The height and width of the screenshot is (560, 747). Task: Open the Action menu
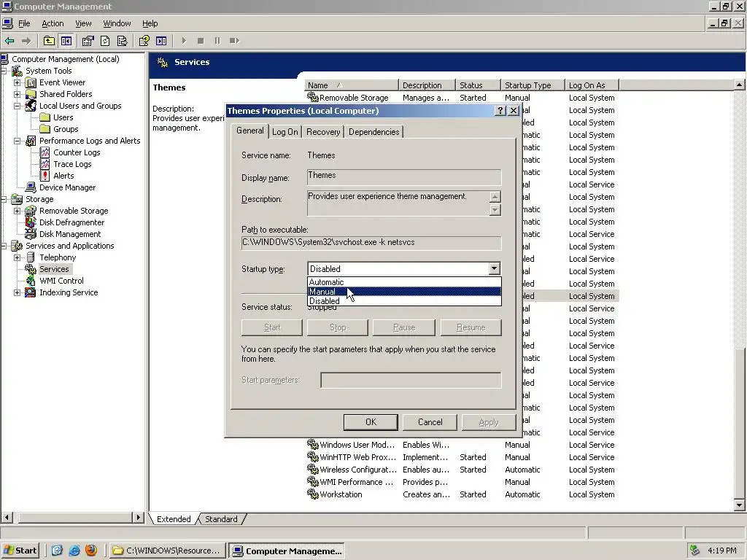click(53, 23)
